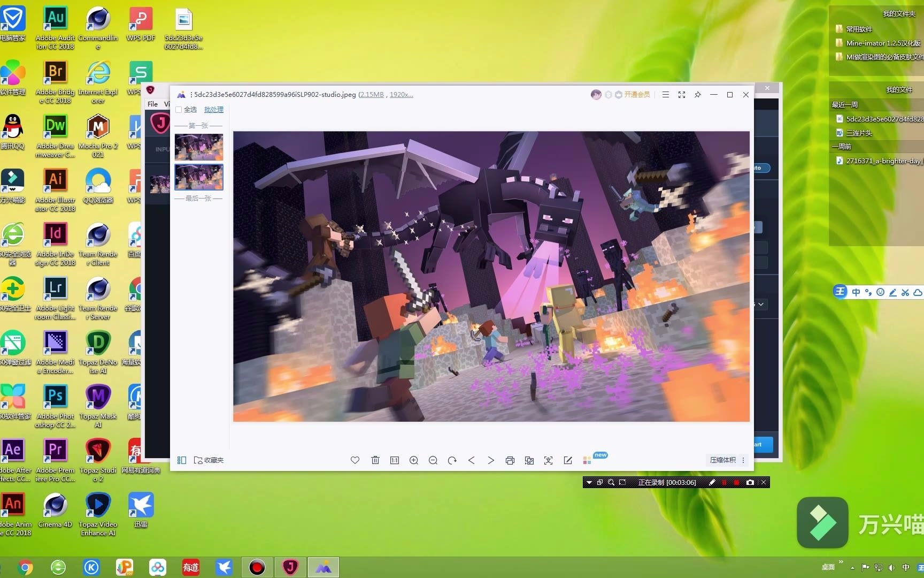
Task: Open Adobe After Effects desktop shortcut
Action: (x=14, y=460)
